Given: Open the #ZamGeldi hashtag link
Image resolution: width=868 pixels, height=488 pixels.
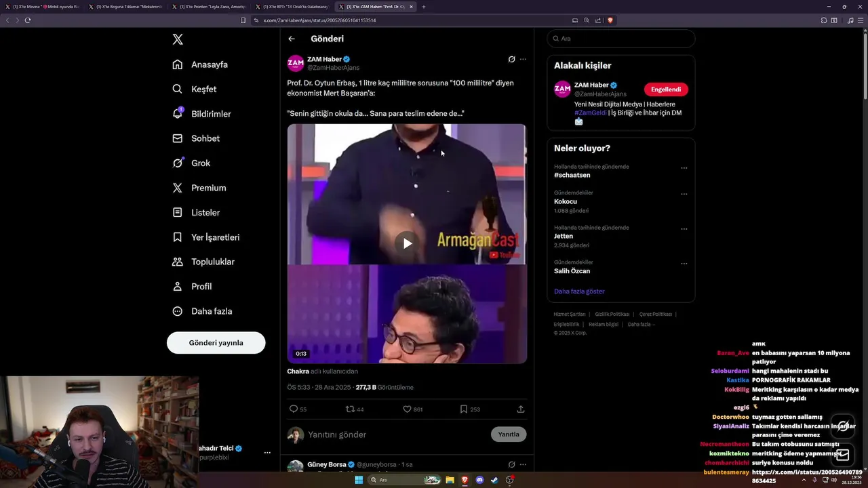Looking at the screenshot, I should 591,113.
